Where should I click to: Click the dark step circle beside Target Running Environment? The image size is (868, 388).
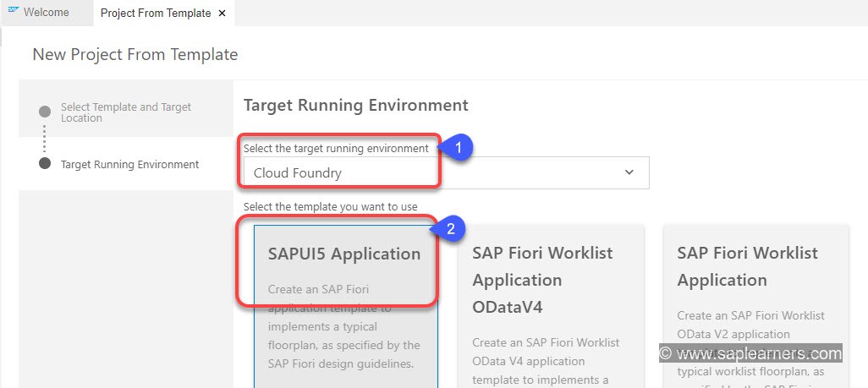(45, 164)
